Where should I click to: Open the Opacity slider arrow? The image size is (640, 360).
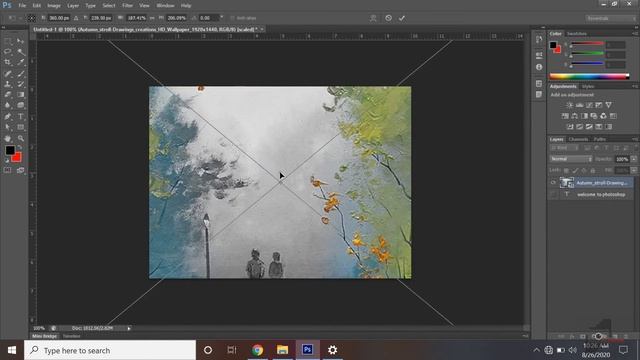634,159
